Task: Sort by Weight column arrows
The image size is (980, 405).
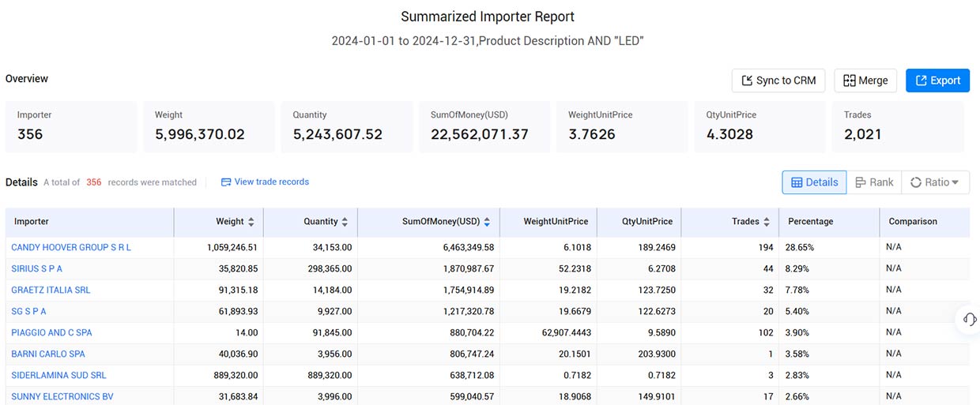Action: [251, 222]
